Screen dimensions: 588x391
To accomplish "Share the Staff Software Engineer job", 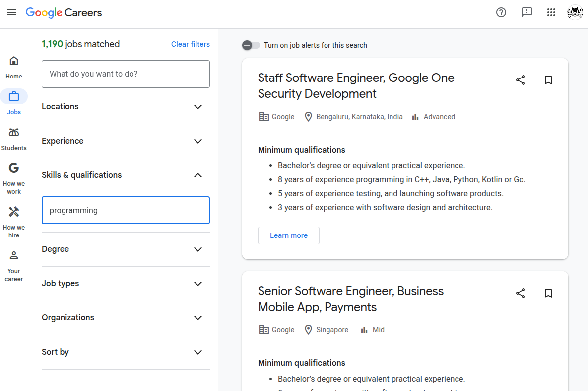I will point(521,80).
